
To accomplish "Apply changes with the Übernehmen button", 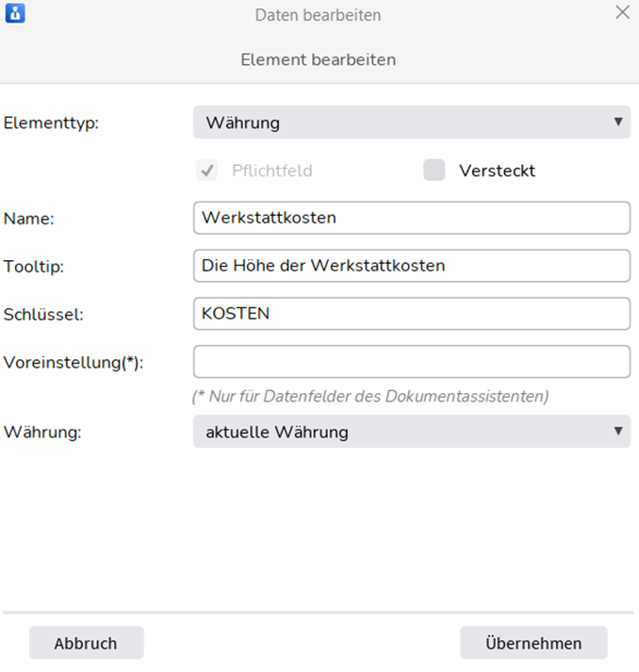I will coord(533,643).
